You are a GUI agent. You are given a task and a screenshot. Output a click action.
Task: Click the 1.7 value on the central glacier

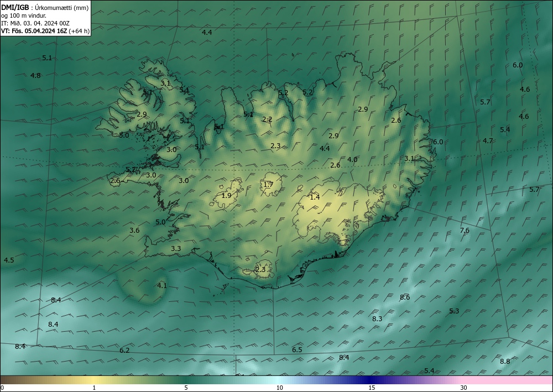(x=268, y=184)
